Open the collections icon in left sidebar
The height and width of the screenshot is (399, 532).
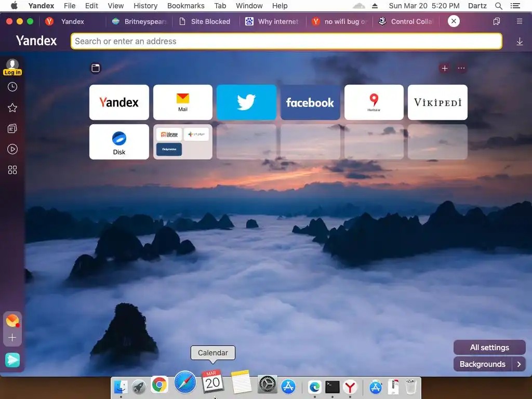(x=12, y=129)
